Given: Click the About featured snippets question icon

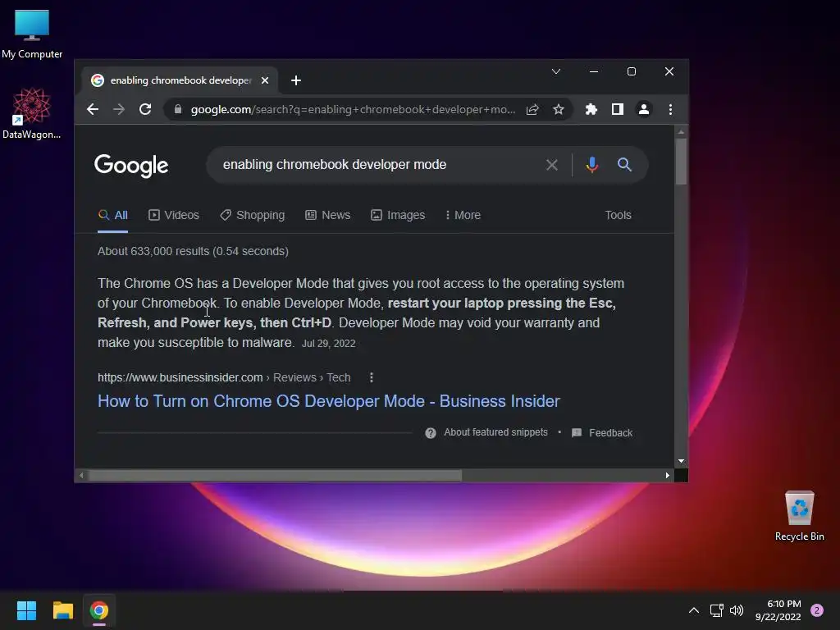Looking at the screenshot, I should pos(430,433).
